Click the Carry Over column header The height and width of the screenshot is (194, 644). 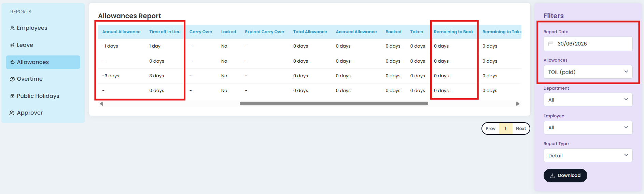pyautogui.click(x=201, y=32)
